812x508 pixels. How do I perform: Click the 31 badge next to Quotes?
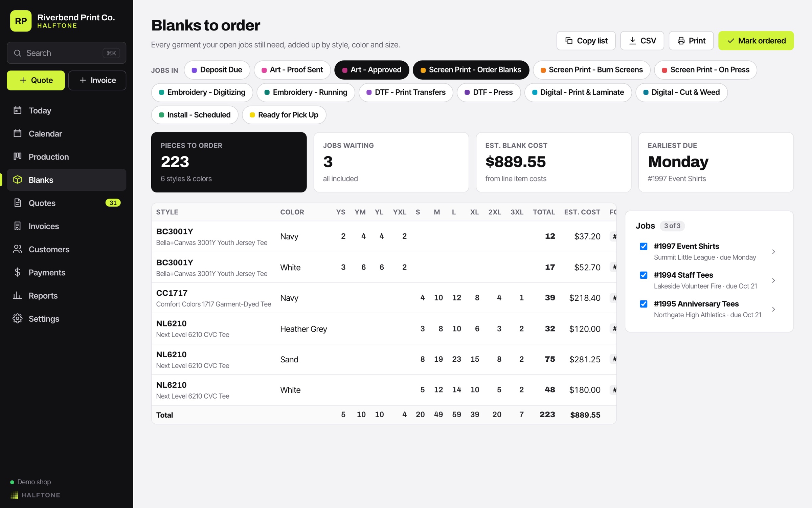113,203
